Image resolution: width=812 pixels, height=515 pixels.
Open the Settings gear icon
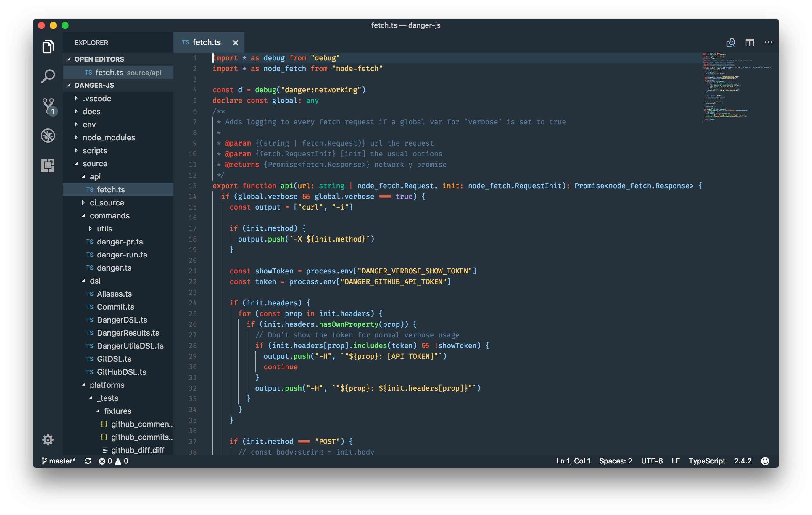pyautogui.click(x=48, y=440)
